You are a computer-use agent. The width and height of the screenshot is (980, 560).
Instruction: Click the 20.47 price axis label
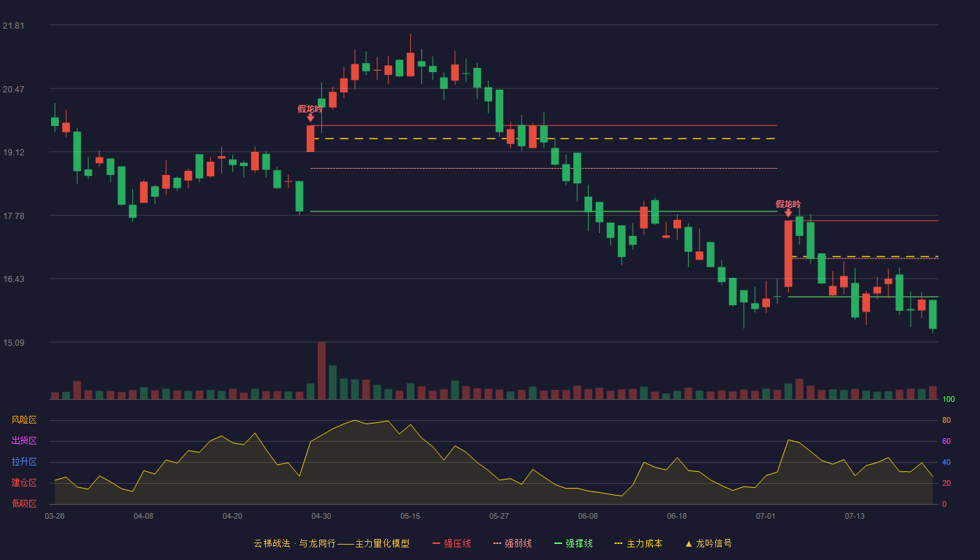[x=13, y=89]
